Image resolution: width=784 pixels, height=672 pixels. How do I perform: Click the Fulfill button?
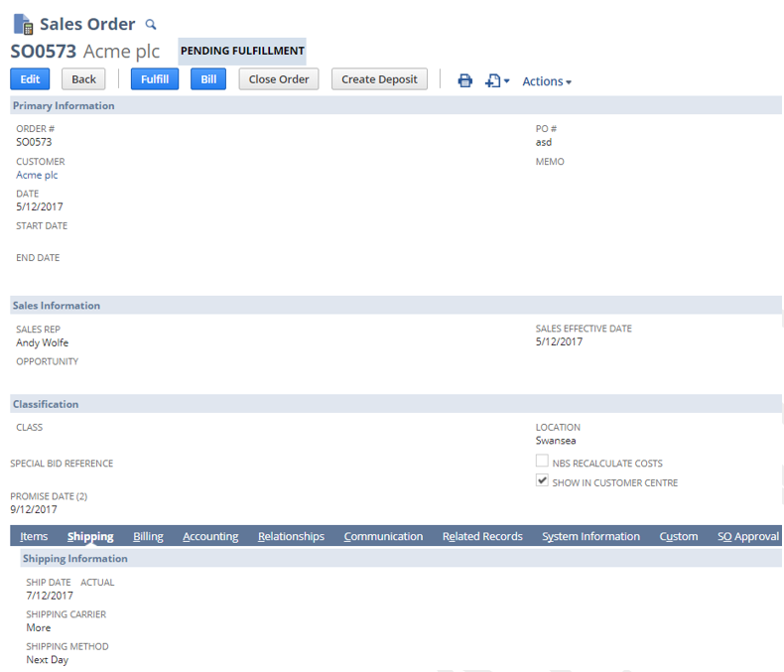[x=154, y=79]
